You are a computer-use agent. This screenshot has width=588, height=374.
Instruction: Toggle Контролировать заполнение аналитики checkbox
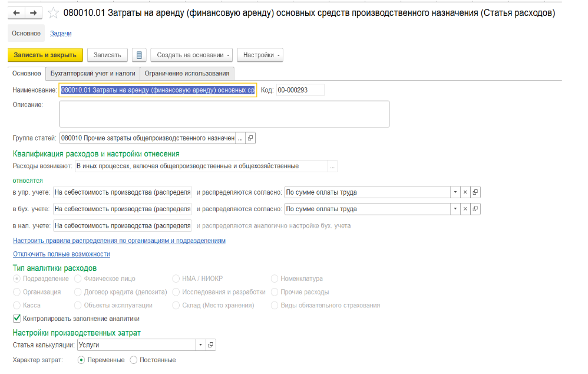click(16, 319)
